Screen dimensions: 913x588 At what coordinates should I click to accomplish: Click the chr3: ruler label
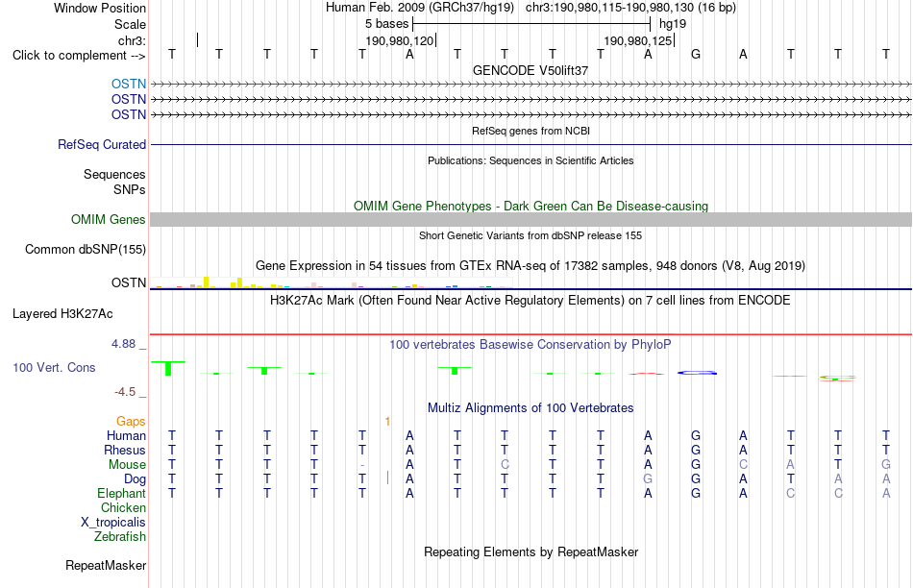coord(132,40)
